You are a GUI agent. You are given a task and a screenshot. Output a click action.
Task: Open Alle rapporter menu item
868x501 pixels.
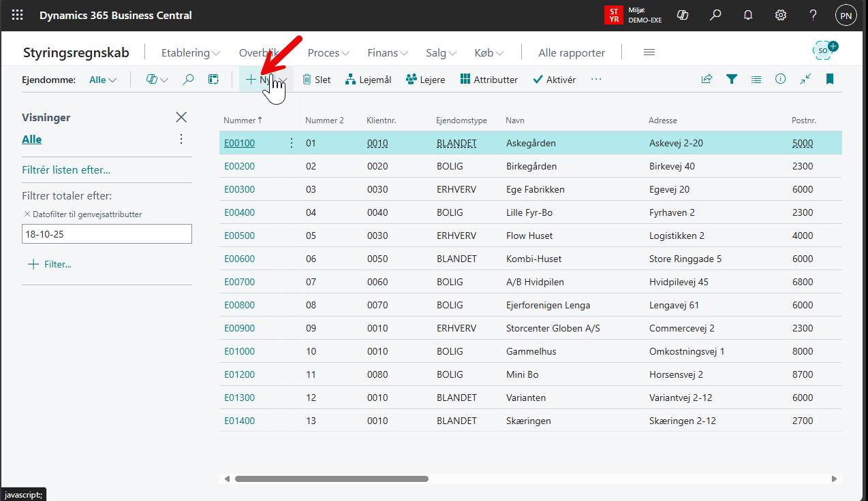tap(571, 53)
